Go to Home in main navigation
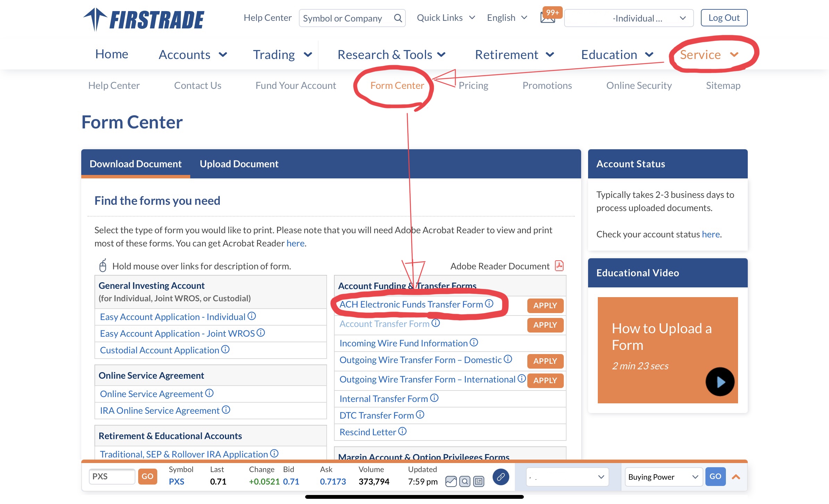 tap(112, 54)
